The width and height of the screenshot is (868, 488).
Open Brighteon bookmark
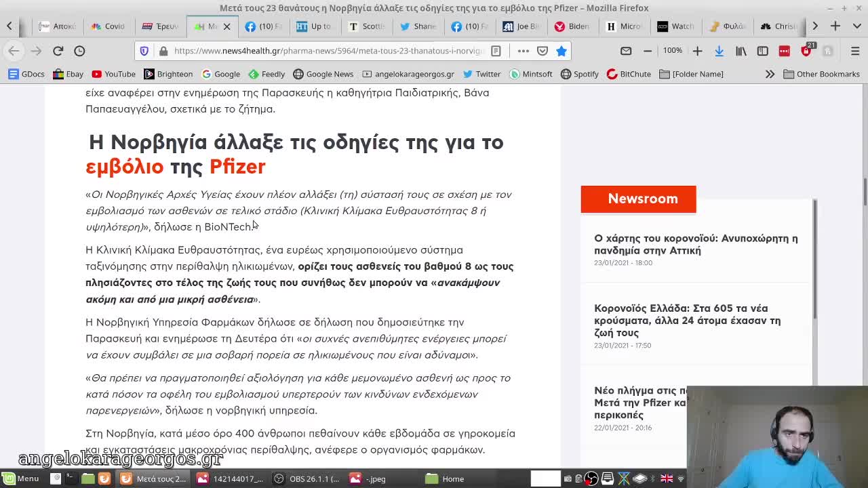(168, 74)
